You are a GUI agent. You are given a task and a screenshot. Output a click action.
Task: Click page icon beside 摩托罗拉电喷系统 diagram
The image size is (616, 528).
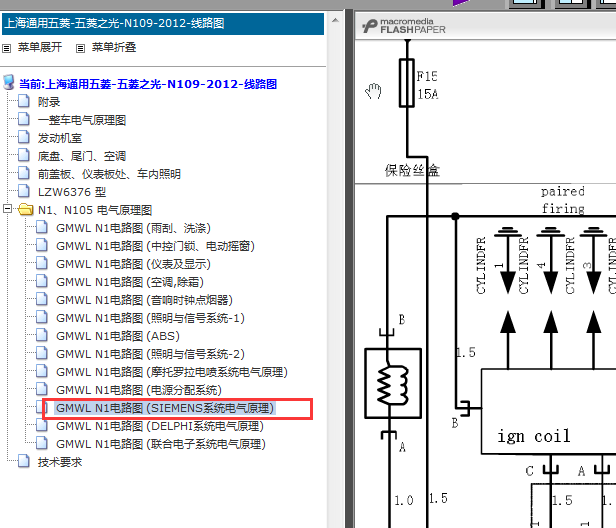point(42,372)
